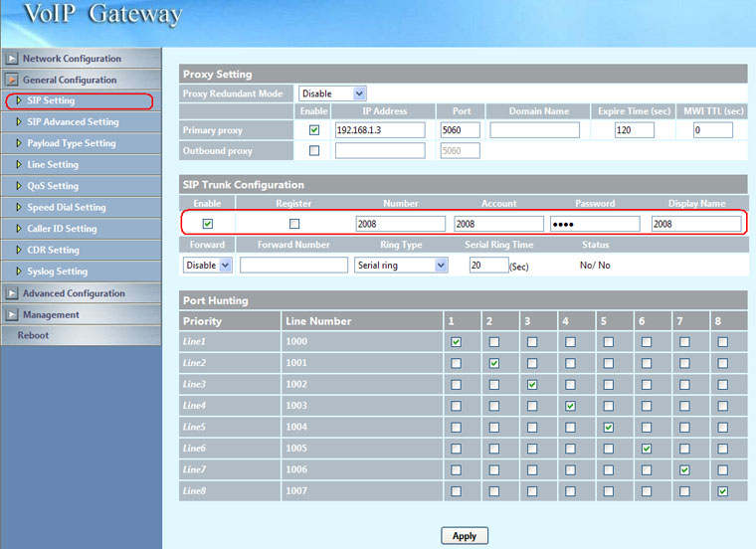The height and width of the screenshot is (549, 756).
Task: Click the Management section arrow icon
Action: [x=11, y=314]
